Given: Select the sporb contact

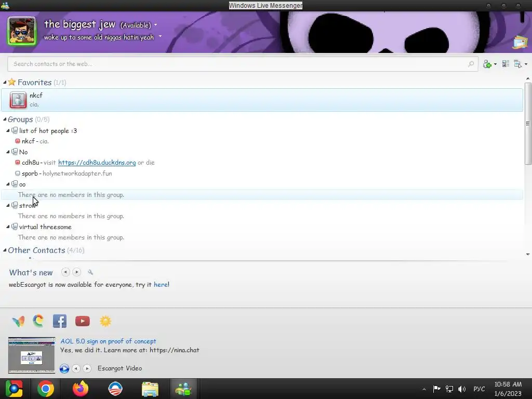Looking at the screenshot, I should tap(63, 174).
